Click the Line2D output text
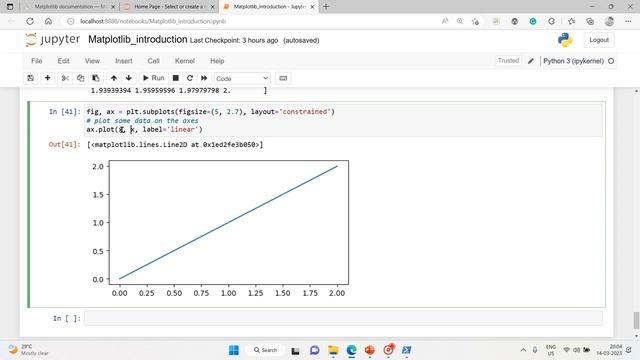 [175, 144]
